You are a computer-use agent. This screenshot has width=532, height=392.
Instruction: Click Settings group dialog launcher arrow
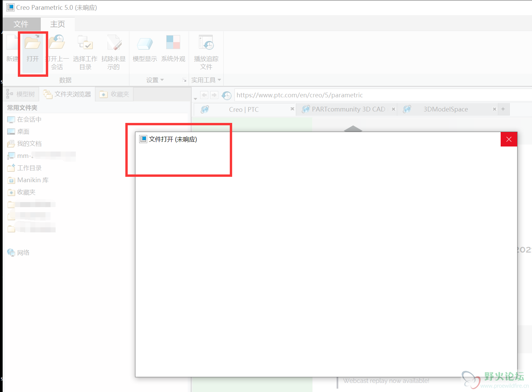click(x=184, y=80)
